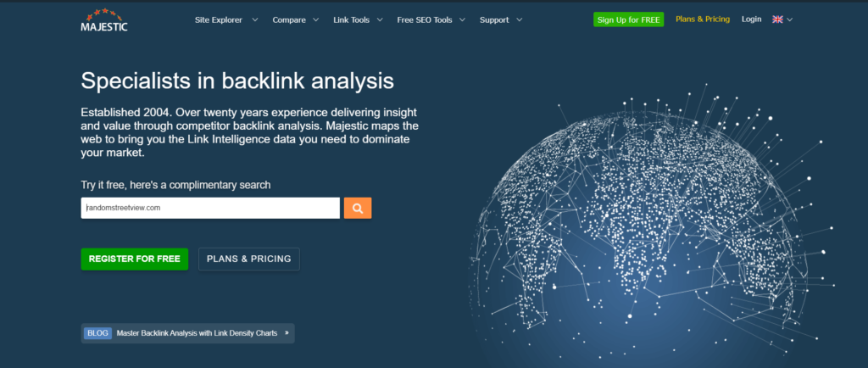Expand the chevron beside Support
868x368 pixels.
pyautogui.click(x=520, y=20)
